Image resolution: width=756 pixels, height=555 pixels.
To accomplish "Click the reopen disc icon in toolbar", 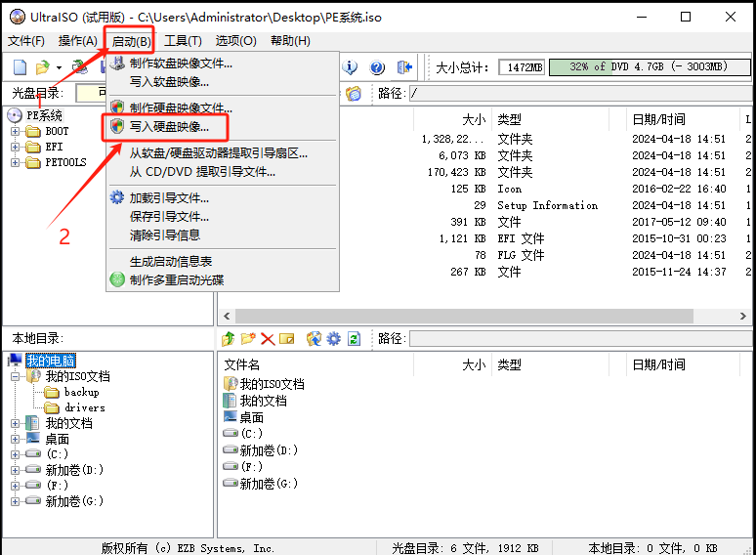I will pyautogui.click(x=80, y=67).
